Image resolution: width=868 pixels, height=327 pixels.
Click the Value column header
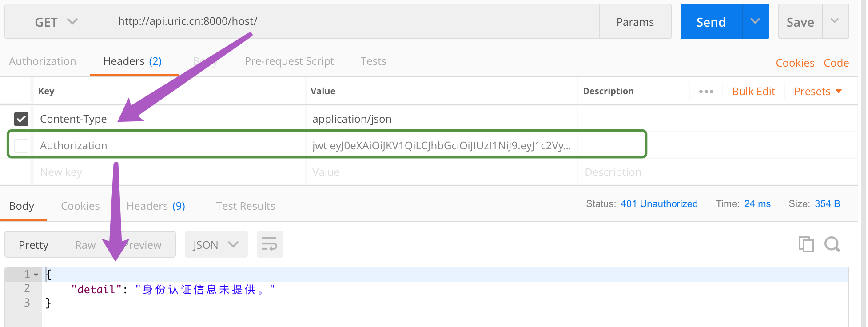323,91
